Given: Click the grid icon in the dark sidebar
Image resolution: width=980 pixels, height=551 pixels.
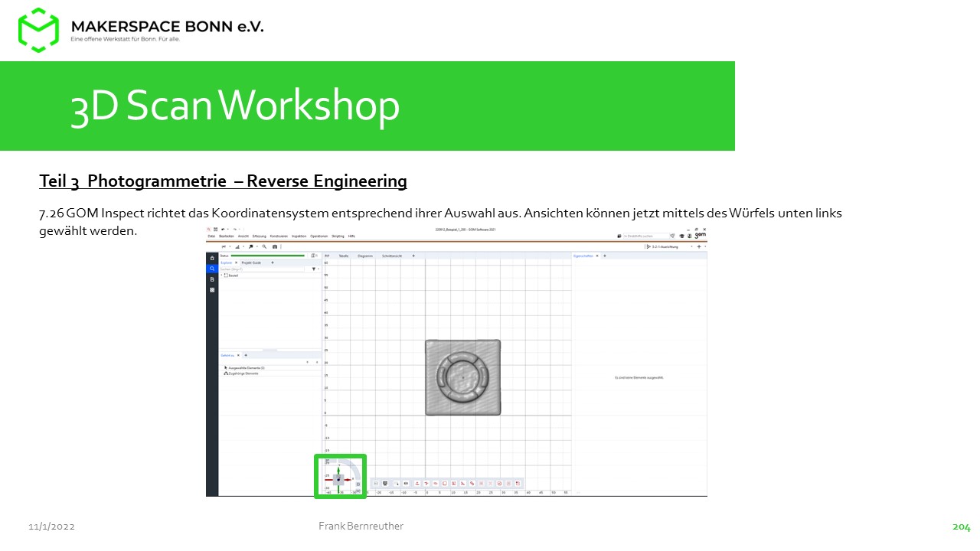Looking at the screenshot, I should pyautogui.click(x=212, y=290).
